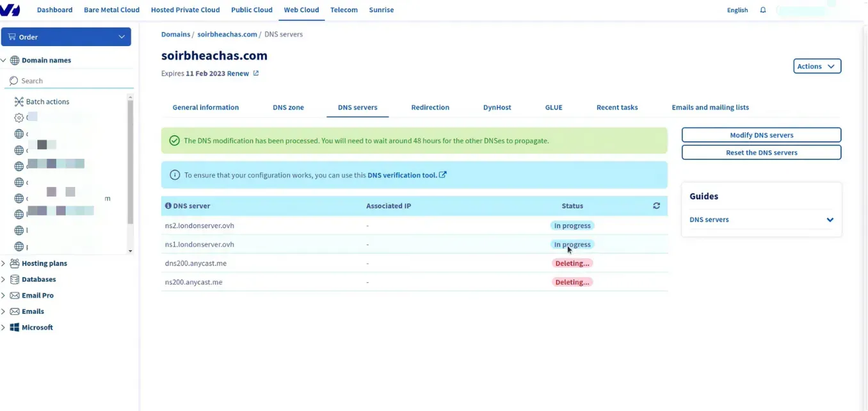Click the OVH logo icon
The height and width of the screenshot is (411, 868).
10,10
